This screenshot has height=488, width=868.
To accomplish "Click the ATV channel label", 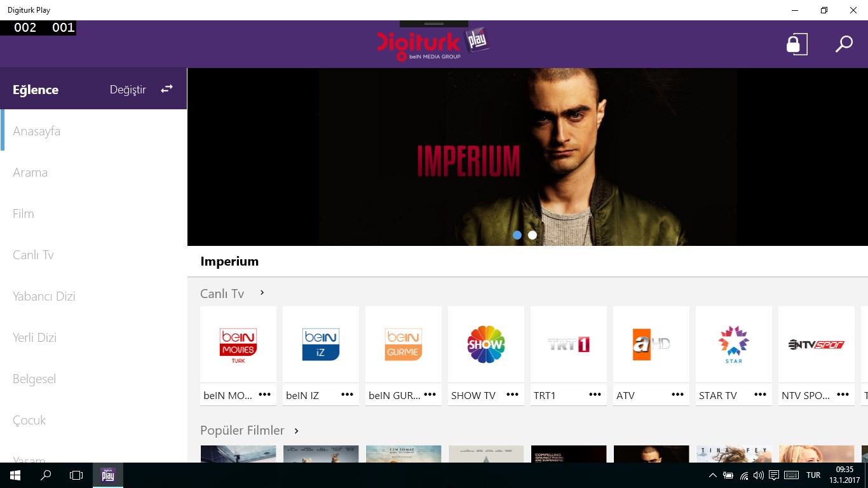I will pos(625,395).
